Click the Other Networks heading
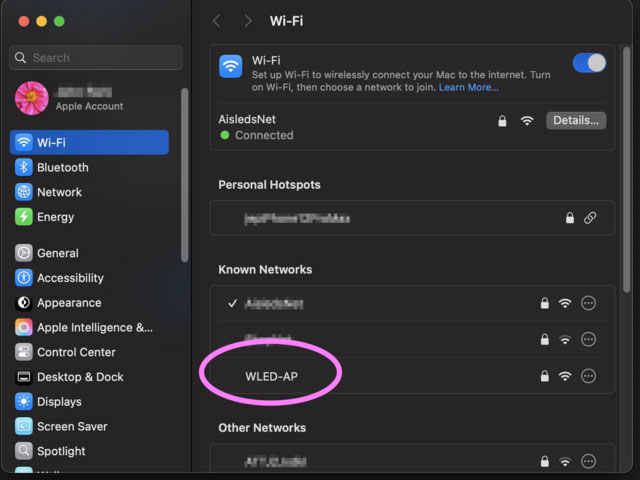The height and width of the screenshot is (480, 640). click(x=262, y=428)
